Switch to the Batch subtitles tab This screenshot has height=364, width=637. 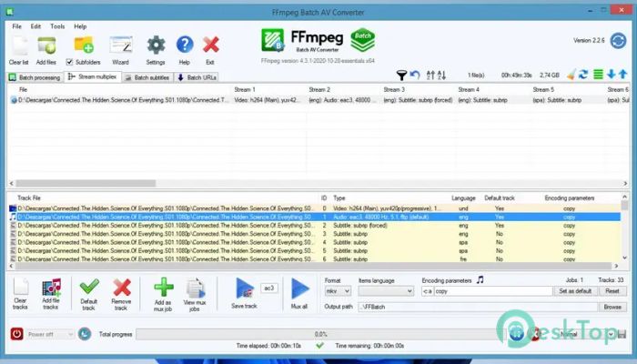[147, 77]
